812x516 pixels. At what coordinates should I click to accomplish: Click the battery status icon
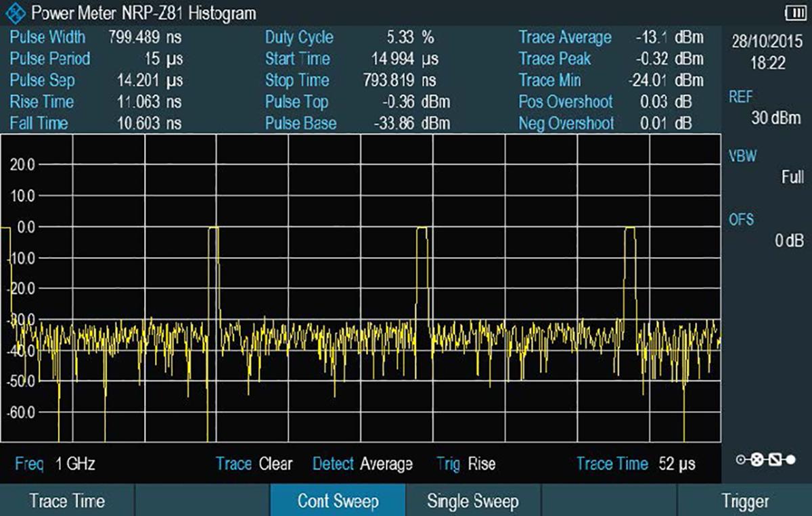793,12
